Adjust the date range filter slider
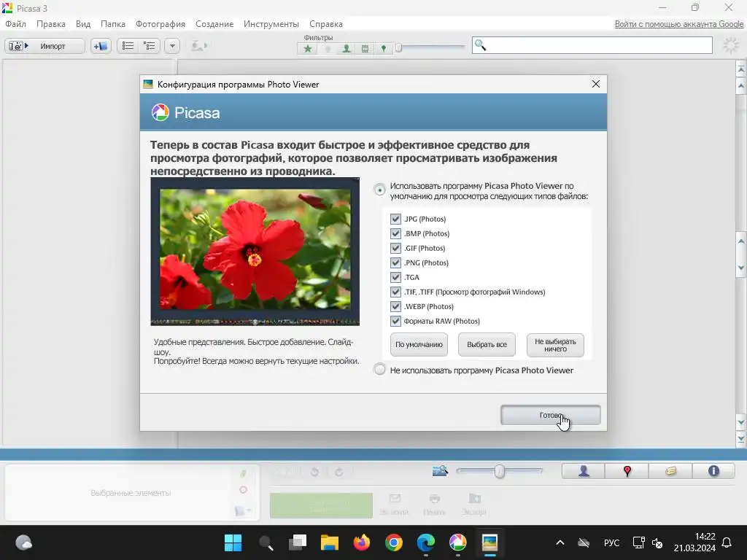Viewport: 747px width, 560px height. click(399, 47)
